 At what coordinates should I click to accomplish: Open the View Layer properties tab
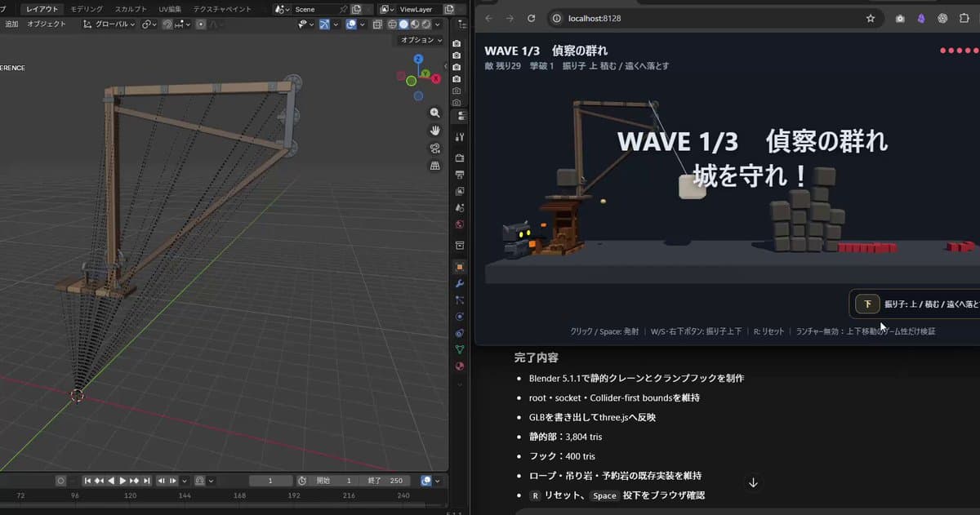(x=460, y=191)
